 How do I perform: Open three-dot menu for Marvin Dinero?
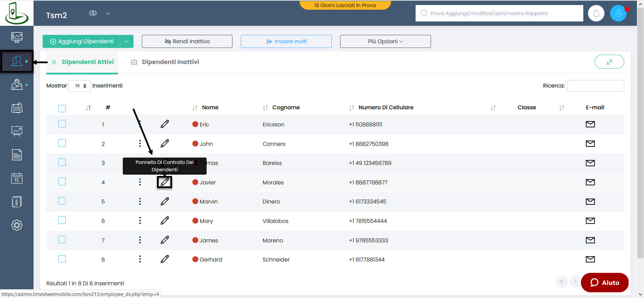click(x=140, y=201)
